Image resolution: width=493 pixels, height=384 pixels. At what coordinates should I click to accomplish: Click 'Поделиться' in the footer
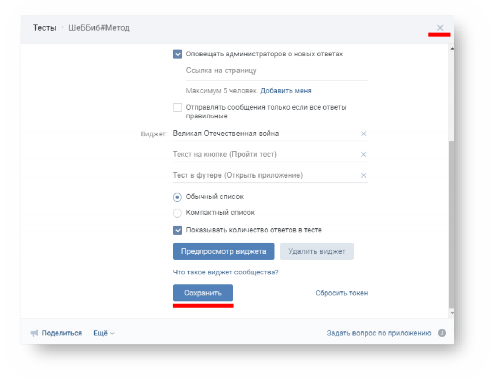coord(62,333)
